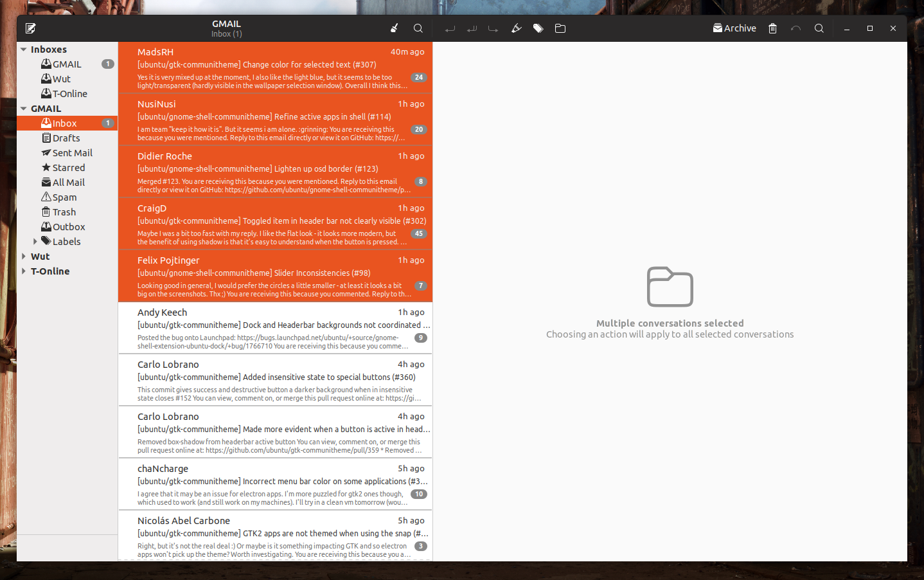Open GMAIL inbox under Inboxes
Image resolution: width=924 pixels, height=580 pixels.
click(x=67, y=64)
